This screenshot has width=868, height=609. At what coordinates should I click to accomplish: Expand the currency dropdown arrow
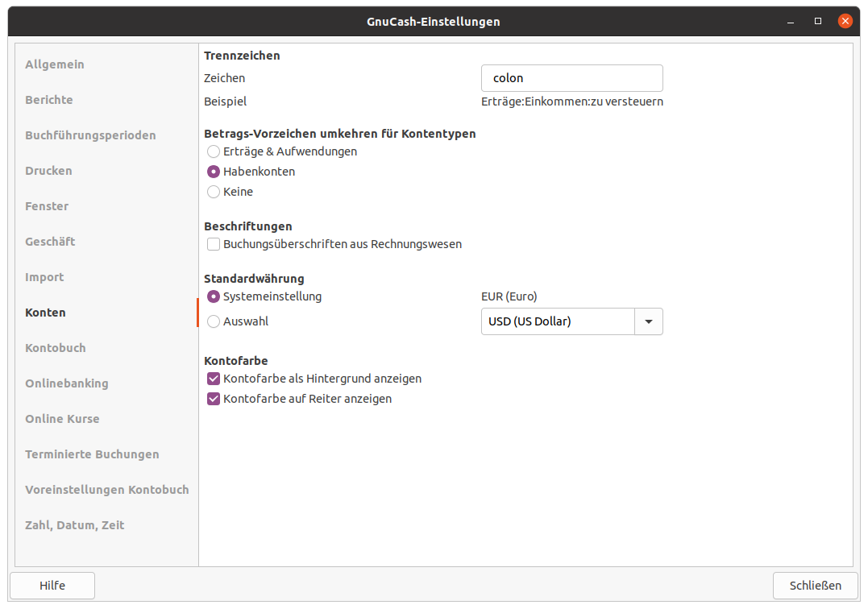point(649,321)
